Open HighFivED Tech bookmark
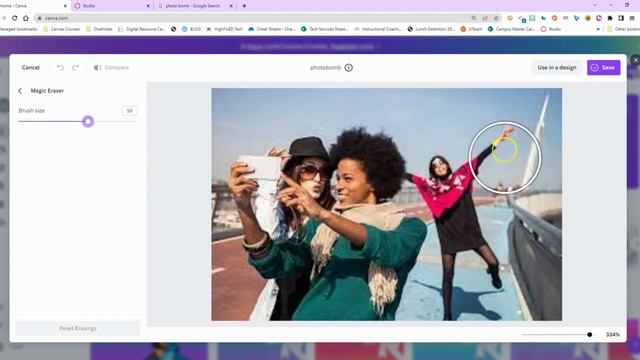 [x=224, y=29]
